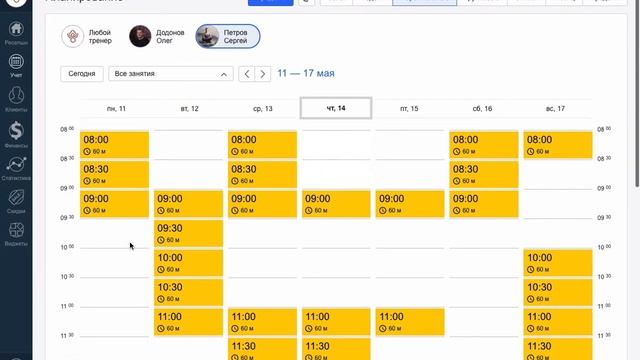This screenshot has height=360, width=640.
Task: Select trainer Додонов Олег
Action: pos(157,36)
